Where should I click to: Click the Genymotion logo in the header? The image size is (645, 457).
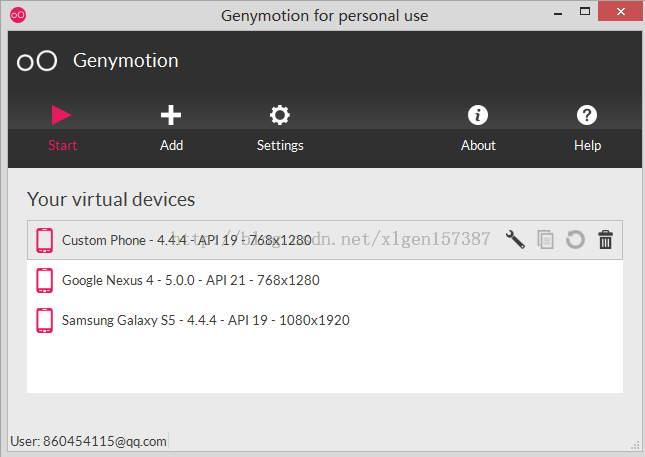37,61
